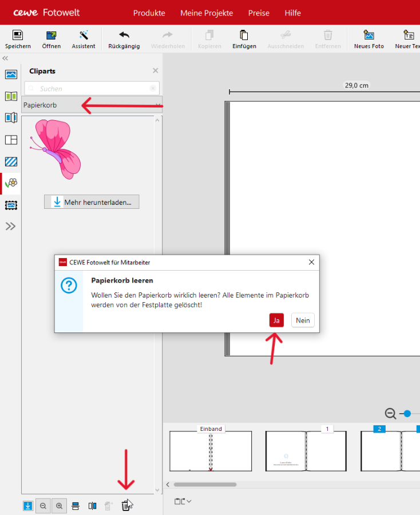Viewport: 420px width, 515px height.
Task: Select page spread 1 thumbnail
Action: [306, 451]
